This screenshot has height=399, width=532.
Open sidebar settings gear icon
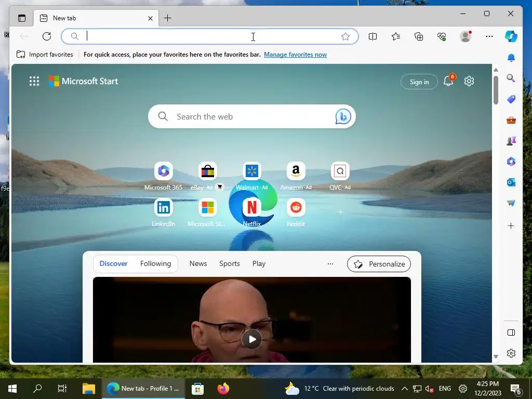[x=511, y=353]
